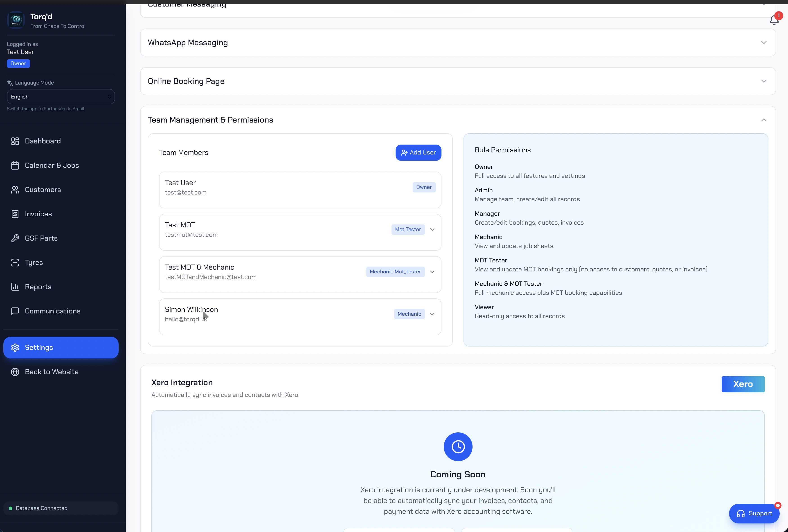Expand the Customer Messaging chevron at top
Screen dimensions: 788x532
(764, 5)
